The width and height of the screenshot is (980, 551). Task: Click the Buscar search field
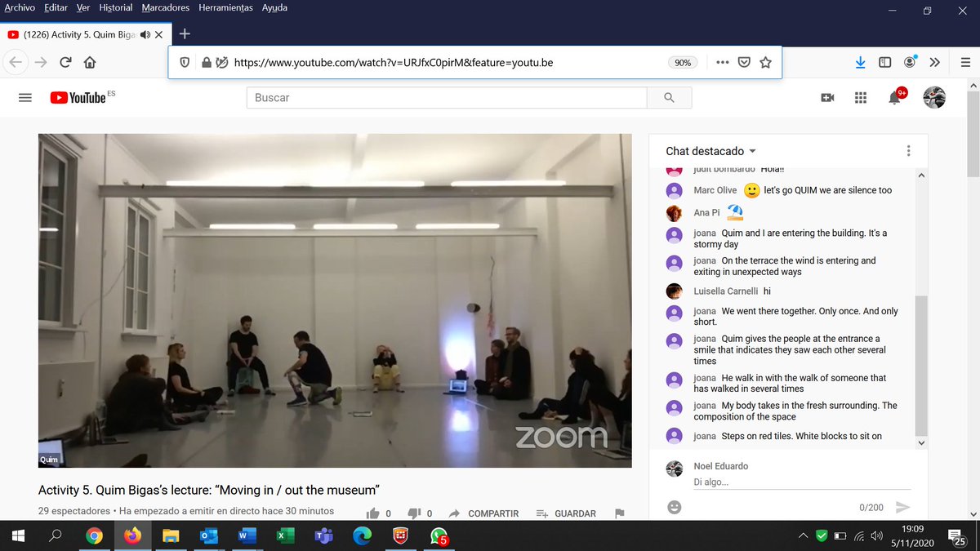tap(447, 97)
